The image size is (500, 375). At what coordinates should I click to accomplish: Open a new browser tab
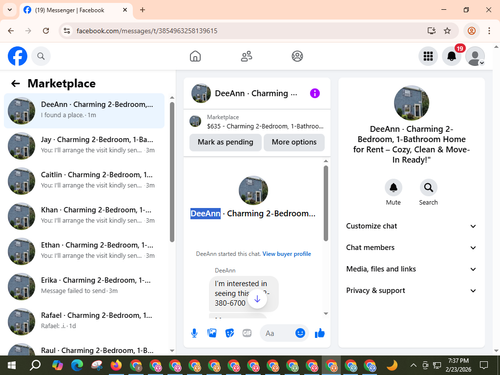[142, 10]
